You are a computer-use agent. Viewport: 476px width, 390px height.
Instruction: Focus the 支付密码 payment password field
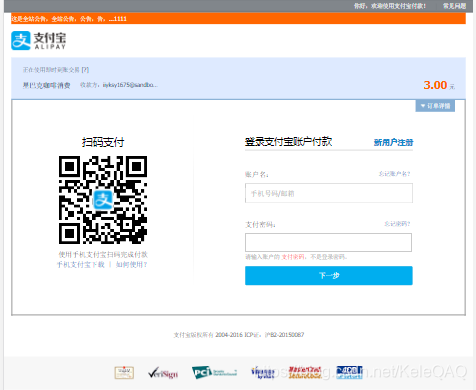(x=328, y=242)
